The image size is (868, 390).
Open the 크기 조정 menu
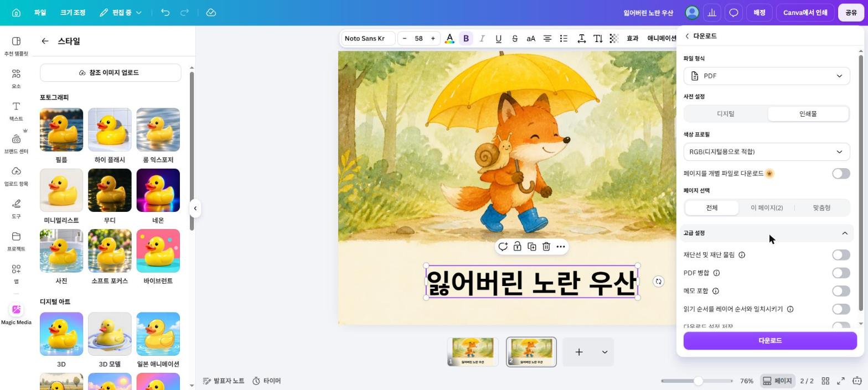[73, 12]
